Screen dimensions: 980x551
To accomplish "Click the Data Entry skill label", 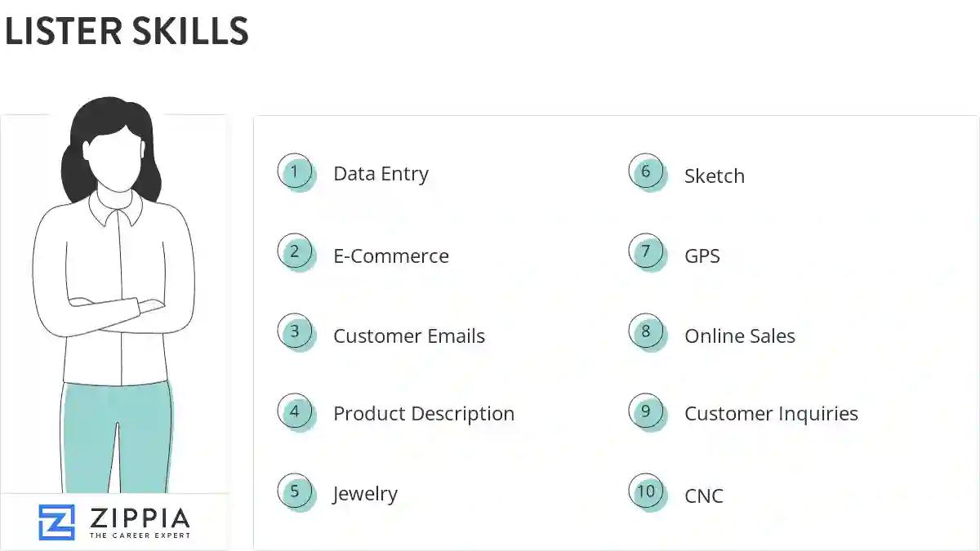I will 381,174.
